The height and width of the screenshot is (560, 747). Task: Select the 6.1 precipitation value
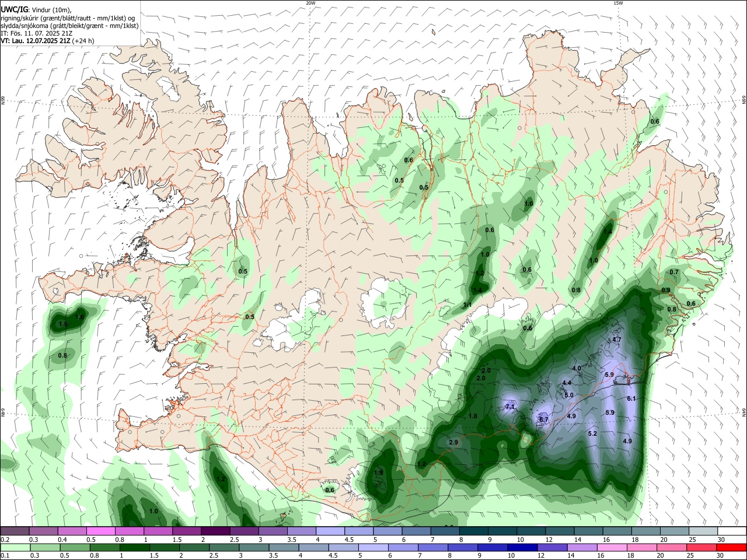(x=631, y=398)
